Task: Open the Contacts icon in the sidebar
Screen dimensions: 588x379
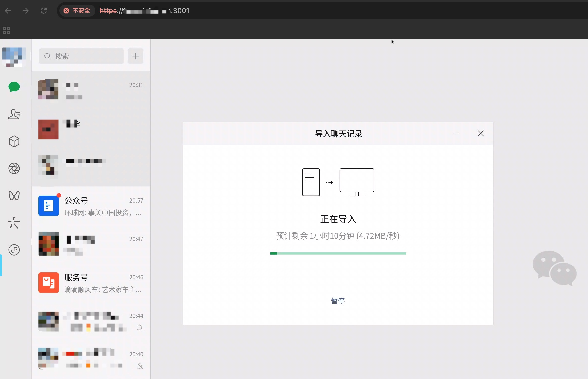Action: click(14, 114)
